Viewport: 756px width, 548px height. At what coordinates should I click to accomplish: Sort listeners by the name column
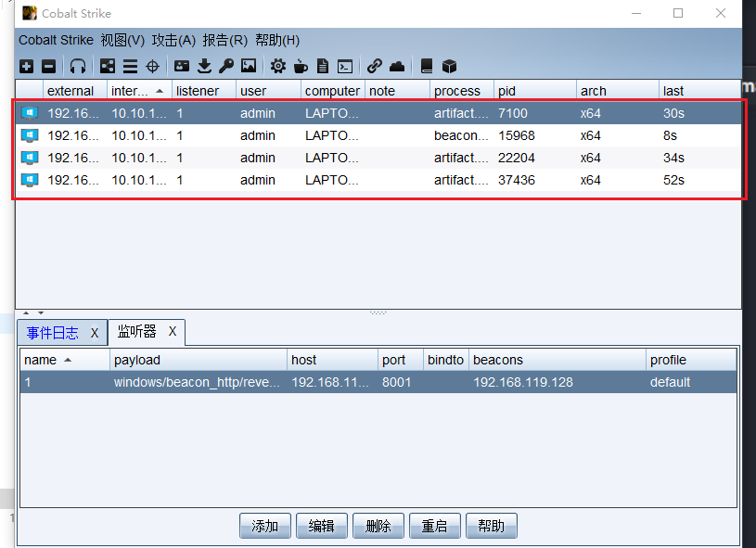[x=65, y=360]
